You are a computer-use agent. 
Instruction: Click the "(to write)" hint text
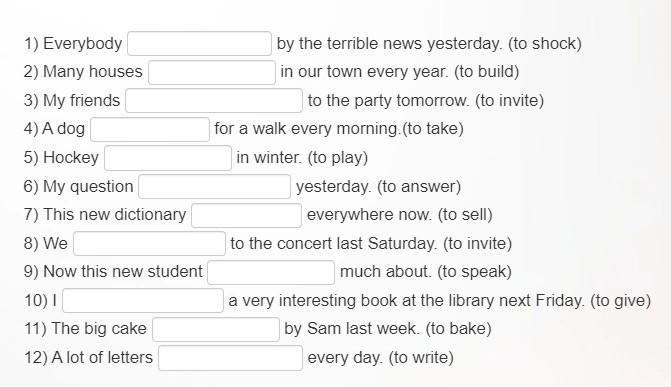(421, 357)
